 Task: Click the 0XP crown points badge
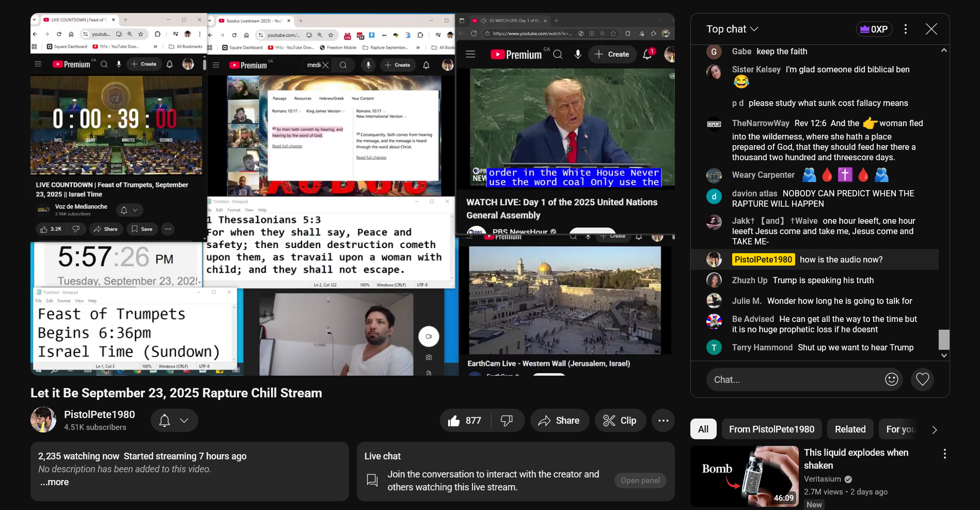pyautogui.click(x=874, y=29)
